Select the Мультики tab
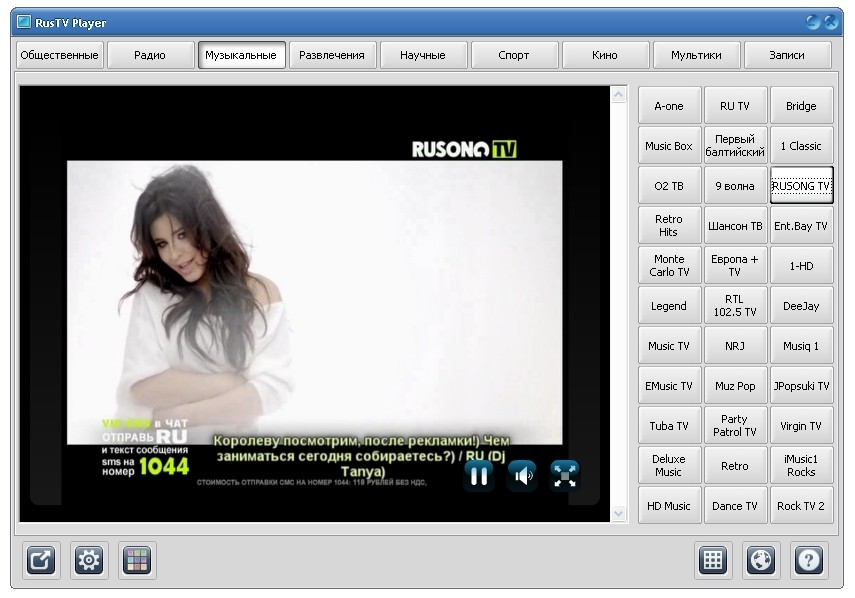Image resolution: width=855 pixels, height=598 pixels. (696, 55)
